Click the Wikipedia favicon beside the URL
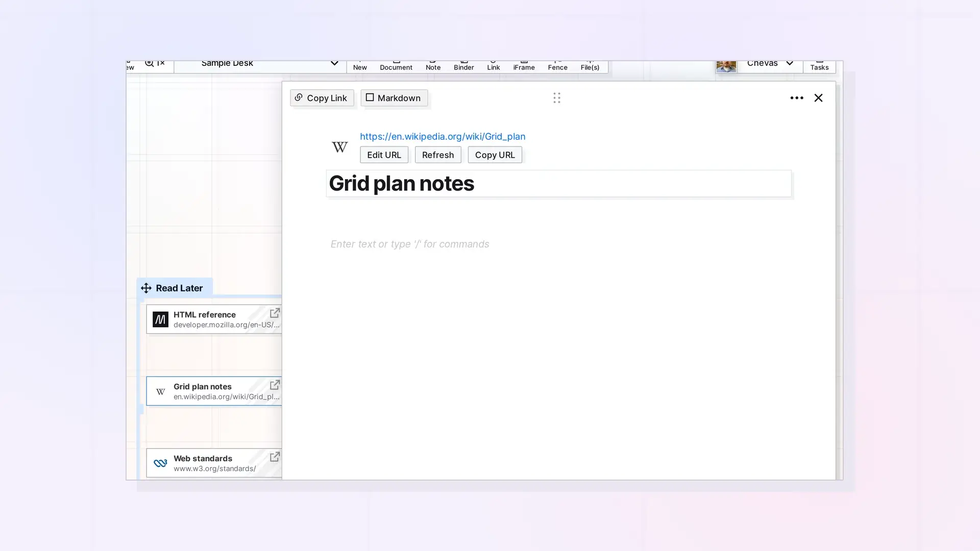Screen dimensions: 980x551 pos(339,147)
